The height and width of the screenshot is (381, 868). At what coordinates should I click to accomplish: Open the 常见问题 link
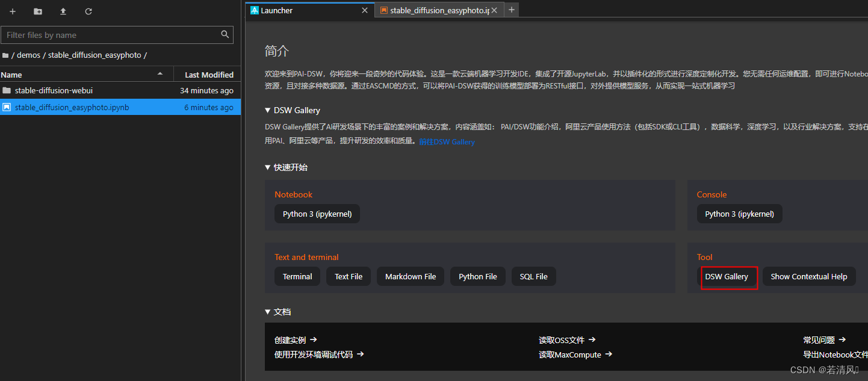pos(825,340)
